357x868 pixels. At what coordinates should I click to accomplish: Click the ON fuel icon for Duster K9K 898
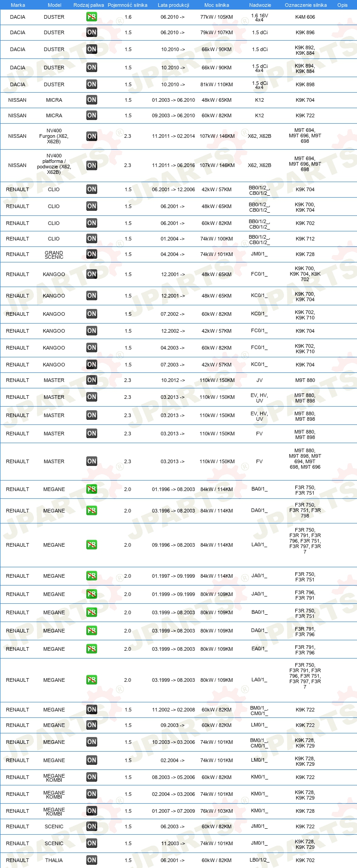point(92,84)
